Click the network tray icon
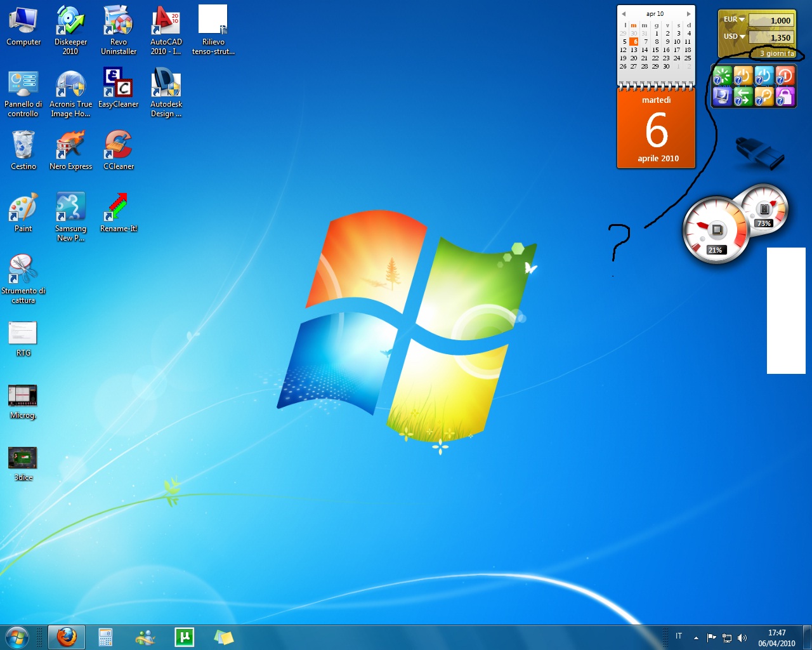 (727, 638)
